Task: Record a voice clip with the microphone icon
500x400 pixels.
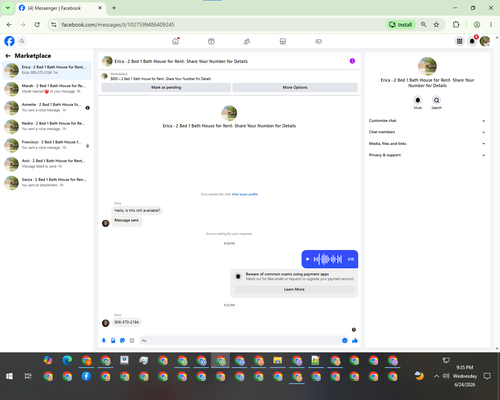Action: pos(104,340)
